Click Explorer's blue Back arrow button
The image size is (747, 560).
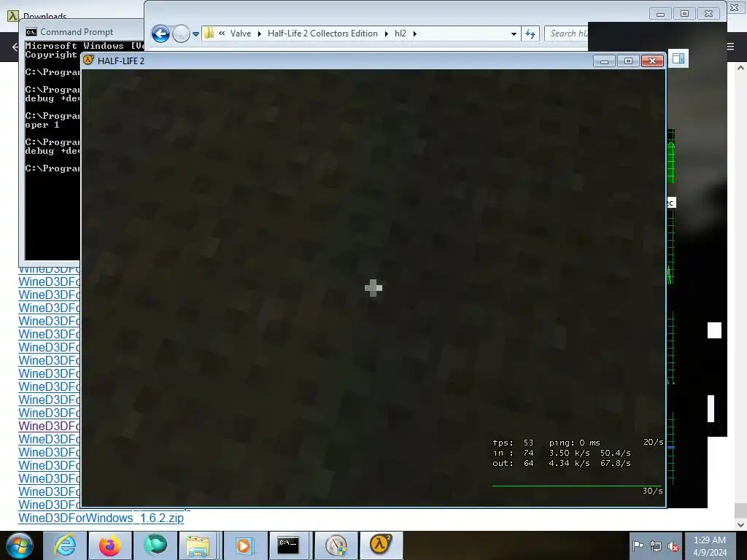click(161, 34)
